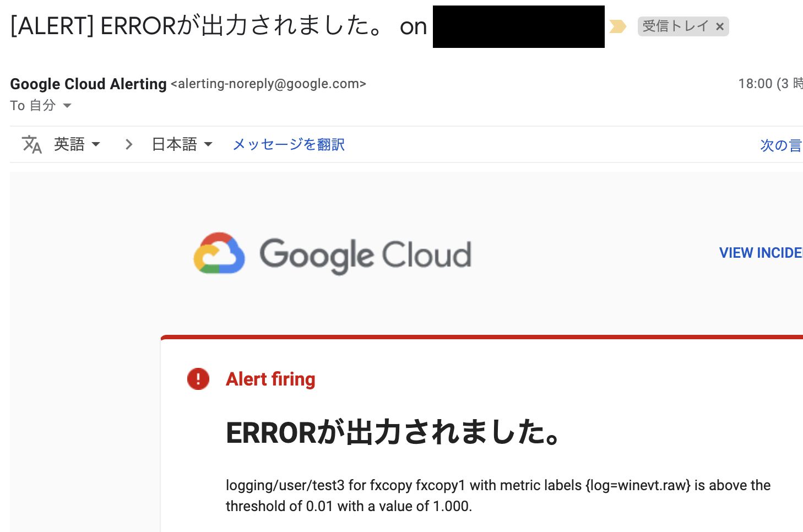Viewport: 803px width, 532px height.
Task: Toggle the importance flag next to the subject
Action: (618, 26)
